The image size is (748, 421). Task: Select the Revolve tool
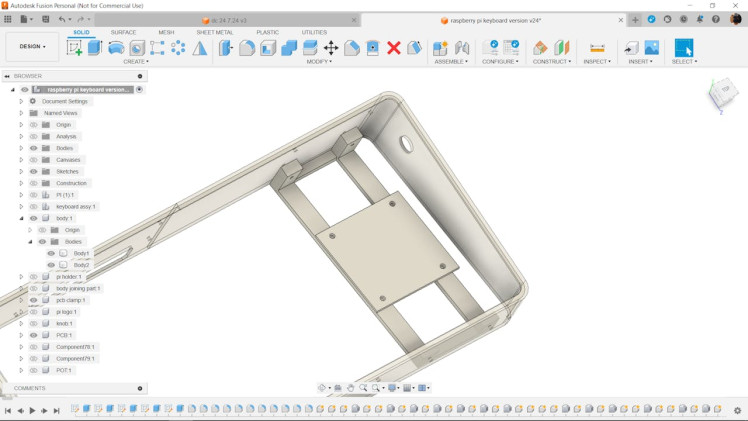[116, 48]
